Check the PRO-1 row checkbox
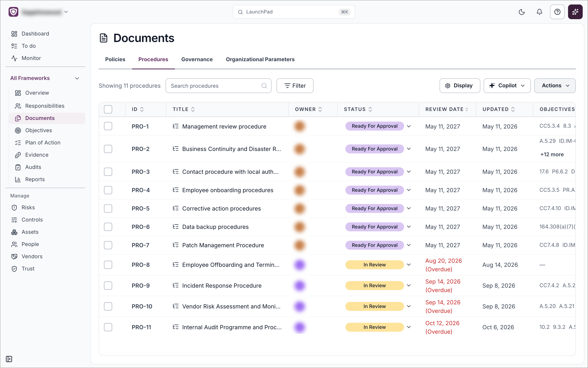 coord(108,126)
